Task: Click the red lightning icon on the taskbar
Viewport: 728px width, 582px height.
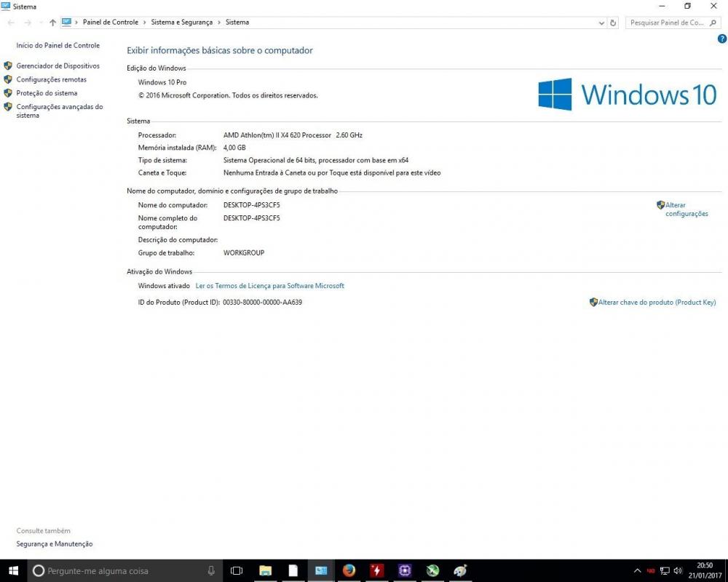Action: [x=376, y=570]
